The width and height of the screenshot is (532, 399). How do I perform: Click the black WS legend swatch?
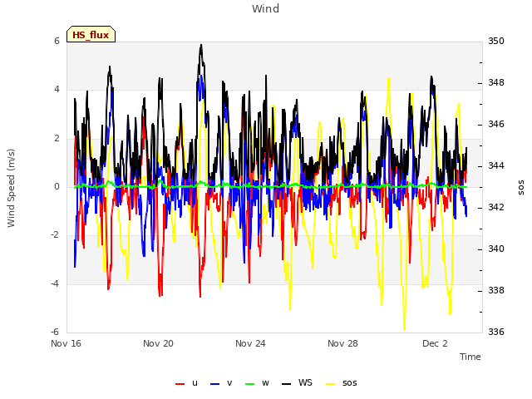click(x=286, y=384)
